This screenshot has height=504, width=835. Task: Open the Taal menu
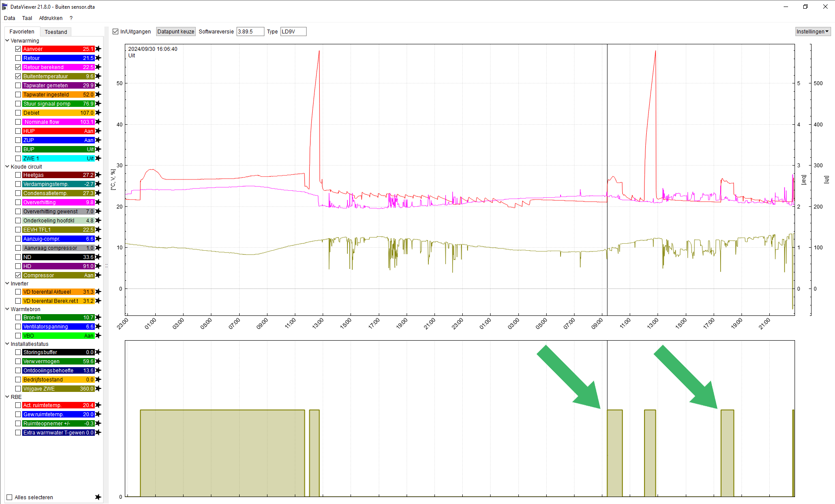pyautogui.click(x=27, y=18)
